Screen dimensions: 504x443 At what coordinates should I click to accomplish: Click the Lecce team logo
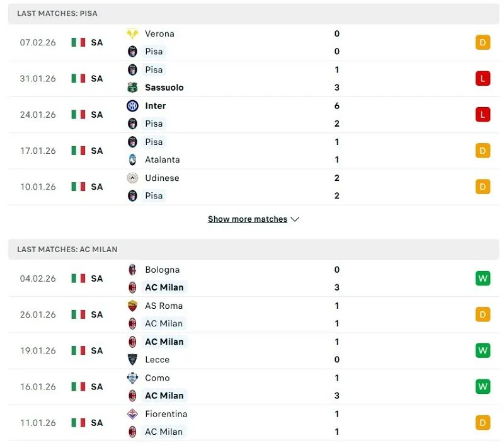(132, 360)
